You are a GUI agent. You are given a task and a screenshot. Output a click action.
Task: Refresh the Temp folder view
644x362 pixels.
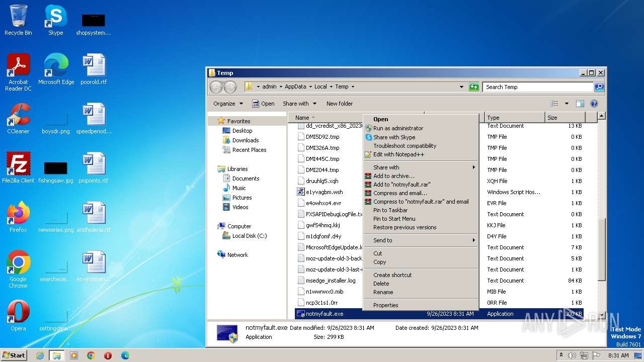(x=473, y=87)
